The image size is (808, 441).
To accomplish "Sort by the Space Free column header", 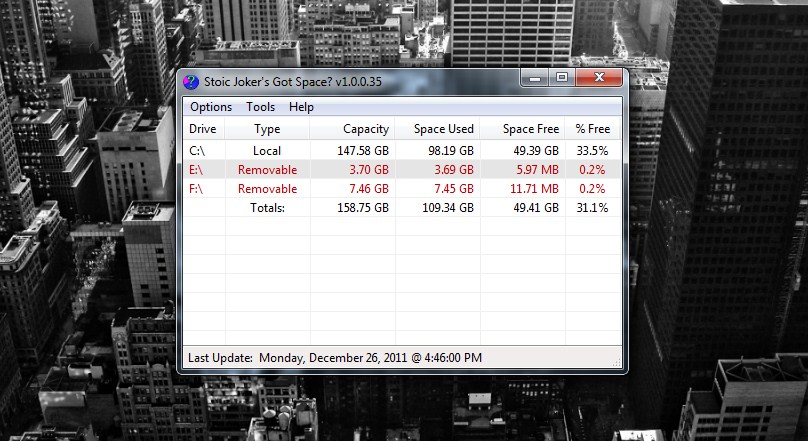I will pos(523,129).
